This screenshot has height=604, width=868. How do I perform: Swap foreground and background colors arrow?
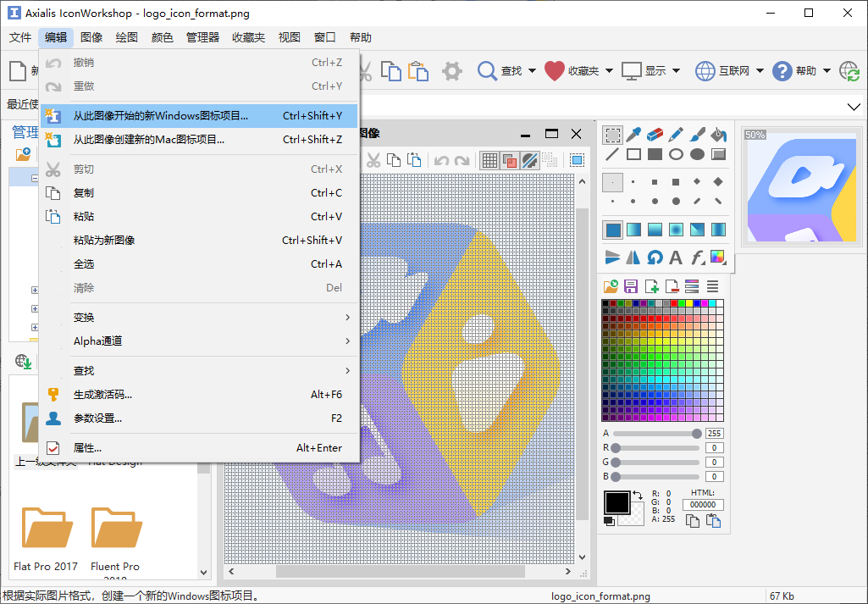[637, 495]
